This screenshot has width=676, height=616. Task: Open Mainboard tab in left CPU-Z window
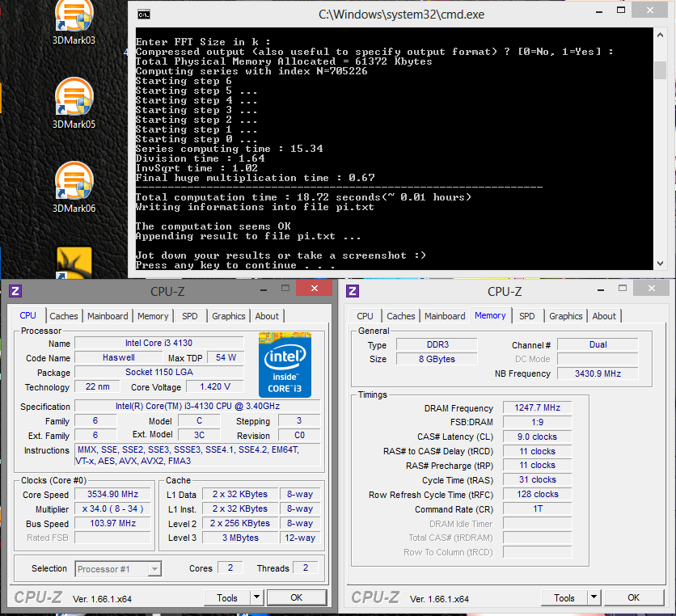(108, 316)
